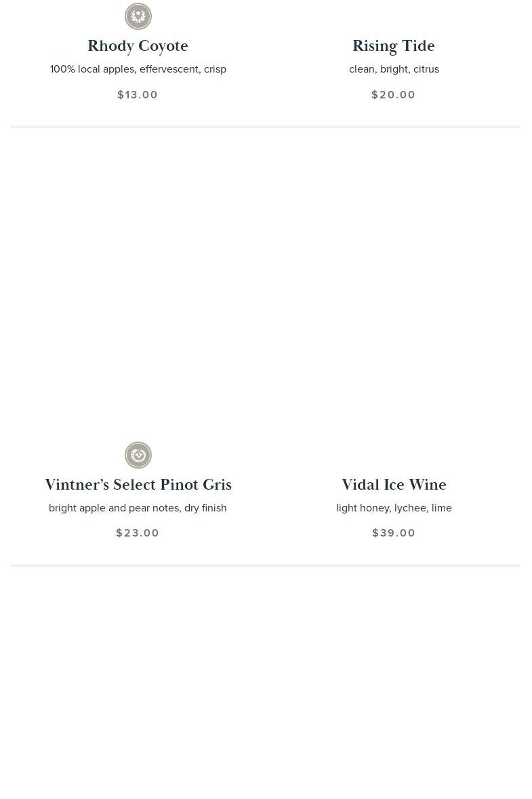Open the Vidal Ice Wine product title
532x799 pixels.
click(394, 484)
